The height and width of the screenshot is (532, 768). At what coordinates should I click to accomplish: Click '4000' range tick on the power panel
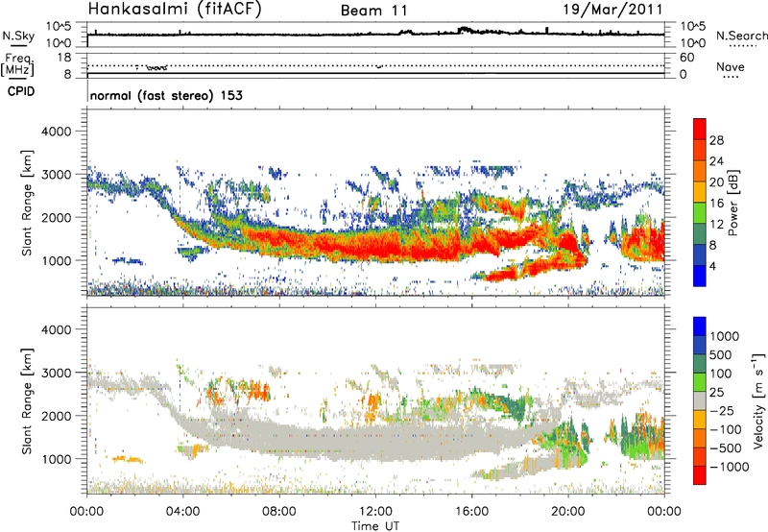[x=56, y=132]
